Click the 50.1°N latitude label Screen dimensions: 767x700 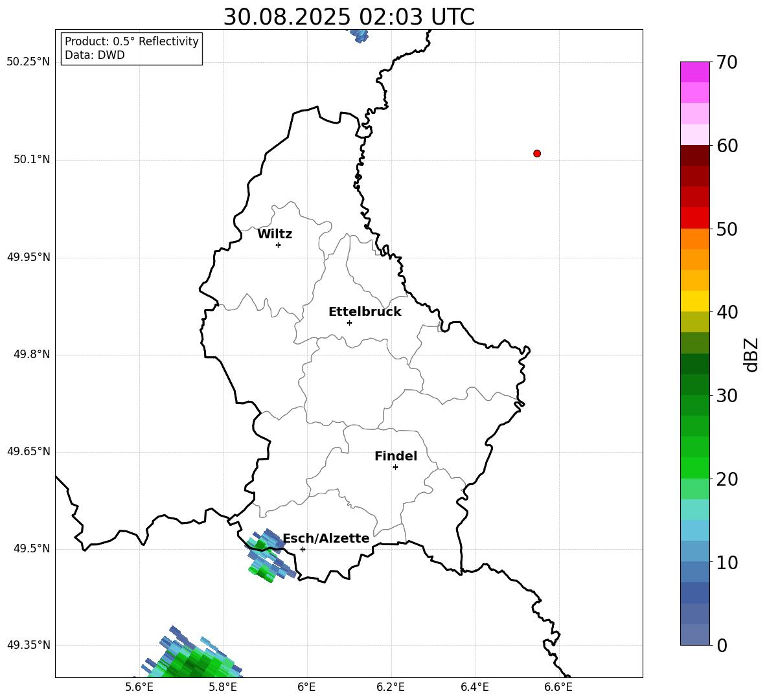pyautogui.click(x=32, y=159)
